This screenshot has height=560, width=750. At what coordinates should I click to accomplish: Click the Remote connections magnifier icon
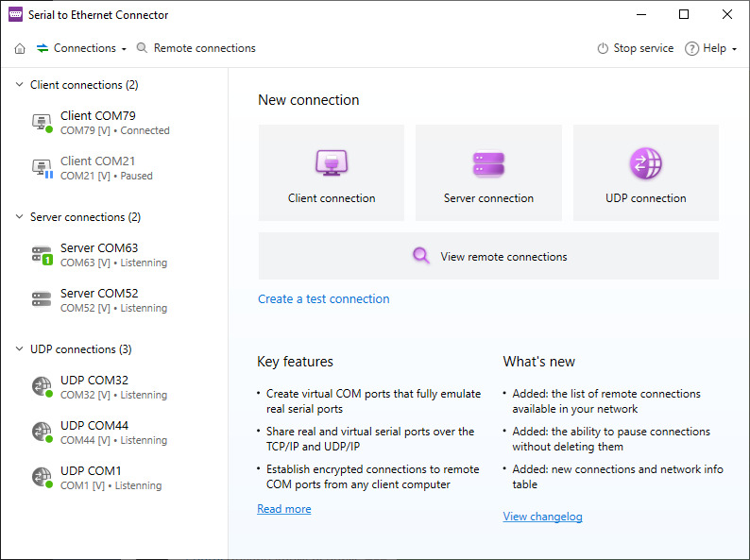tap(142, 48)
